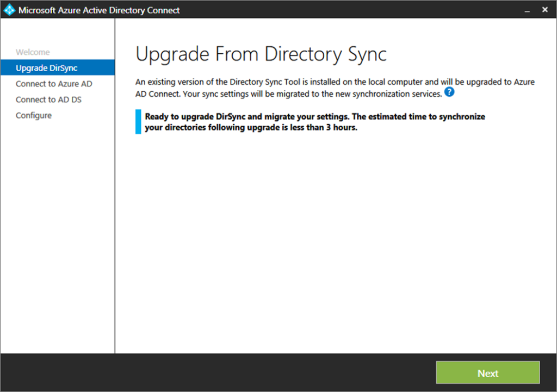Click the blue help question mark icon

449,92
